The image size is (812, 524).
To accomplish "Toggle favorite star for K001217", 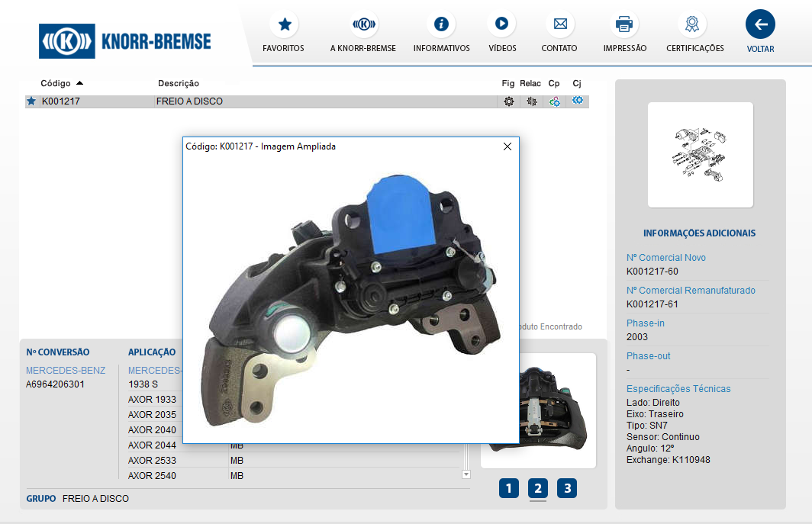I will point(31,101).
